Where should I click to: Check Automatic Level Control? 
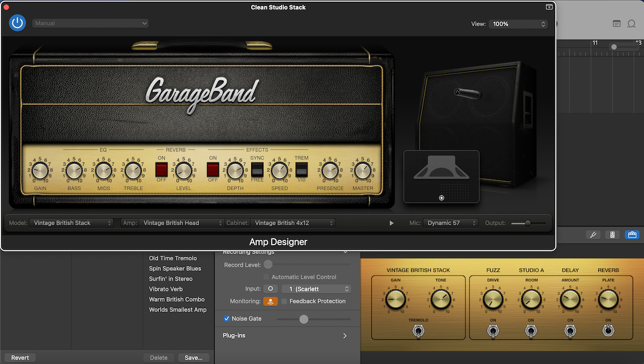click(266, 277)
